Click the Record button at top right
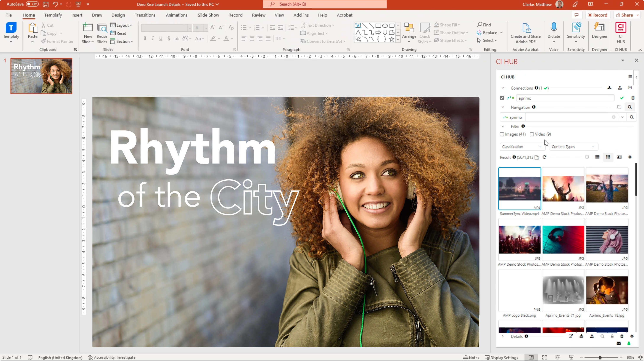The image size is (644, 361). (x=598, y=15)
